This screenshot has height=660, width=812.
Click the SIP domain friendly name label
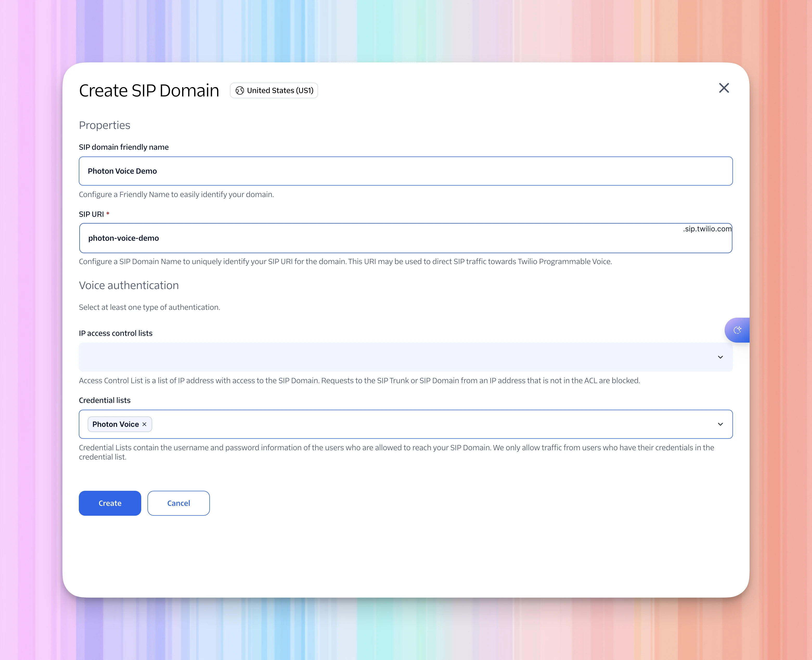pos(124,147)
